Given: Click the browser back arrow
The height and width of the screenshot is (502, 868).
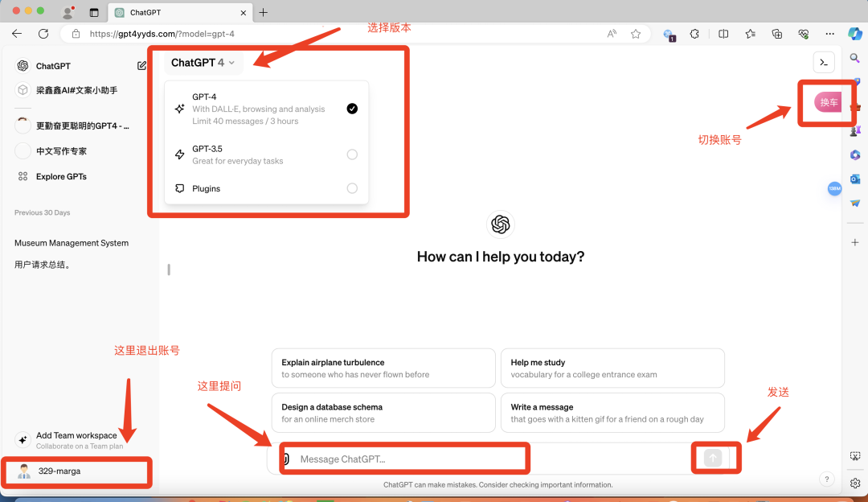Looking at the screenshot, I should point(17,34).
